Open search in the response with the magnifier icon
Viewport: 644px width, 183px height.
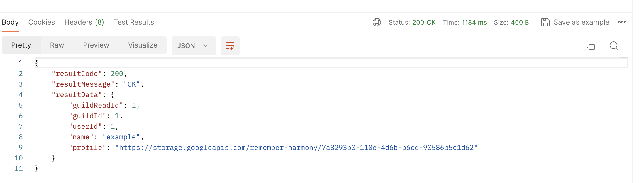[614, 46]
